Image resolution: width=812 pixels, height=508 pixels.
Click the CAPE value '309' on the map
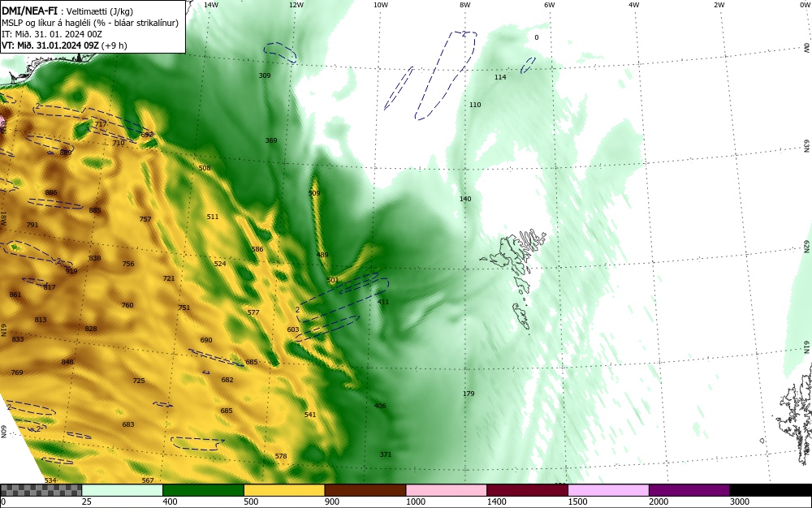coord(265,75)
